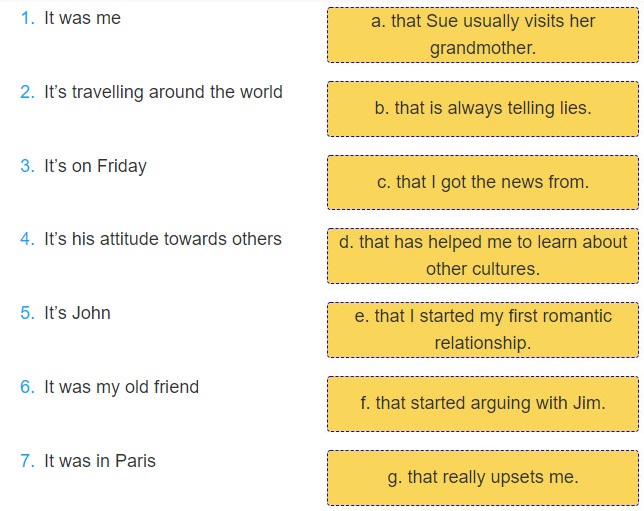644x511 pixels.
Task: Select card d about learning other cultures
Action: tap(483, 256)
